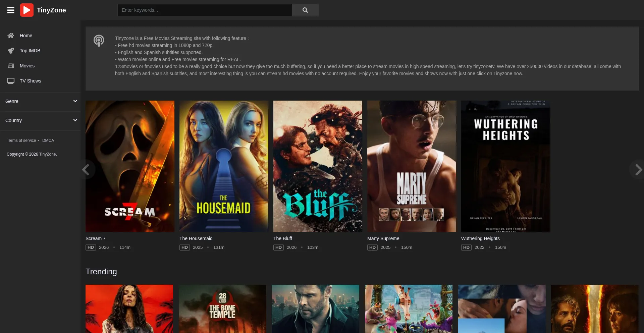Click the TinyZone site title text

click(x=51, y=10)
